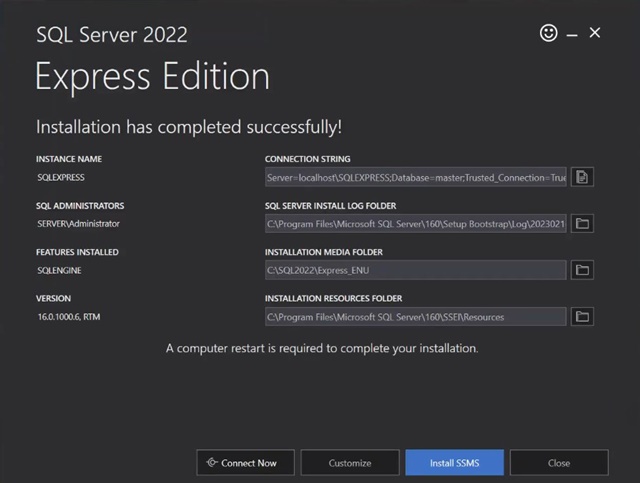Click the SQLEXPRESS instance name value
This screenshot has height=483, width=640.
pos(61,177)
